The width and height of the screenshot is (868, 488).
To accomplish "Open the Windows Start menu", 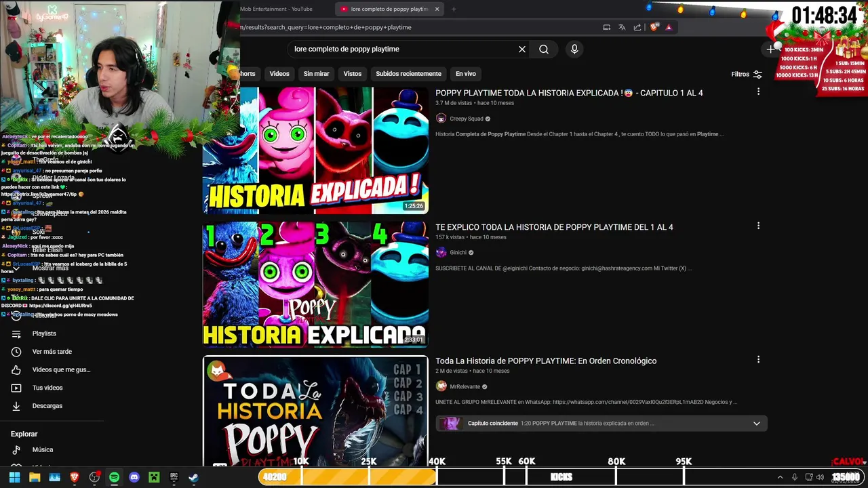I will click(x=14, y=477).
